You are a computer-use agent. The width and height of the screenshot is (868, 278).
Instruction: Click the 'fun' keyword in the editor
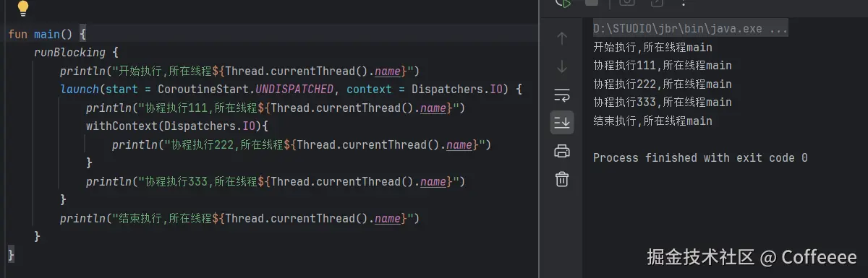[x=17, y=34]
